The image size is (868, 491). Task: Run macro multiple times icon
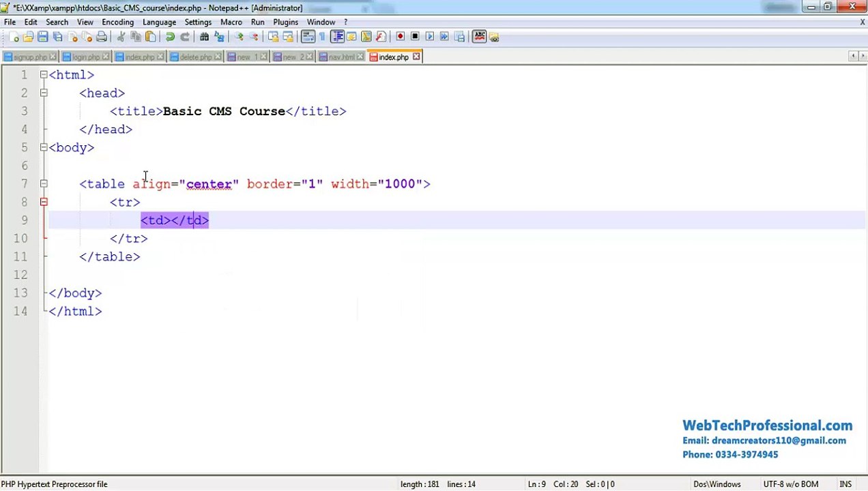click(x=444, y=37)
